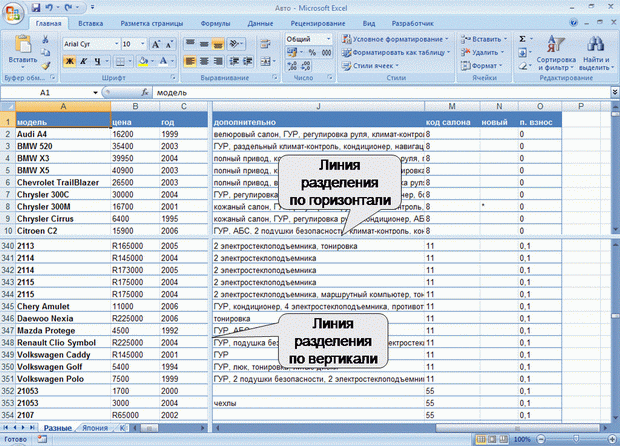The image size is (620, 446).
Task: Switch to Япония sheet tab
Action: (95, 428)
